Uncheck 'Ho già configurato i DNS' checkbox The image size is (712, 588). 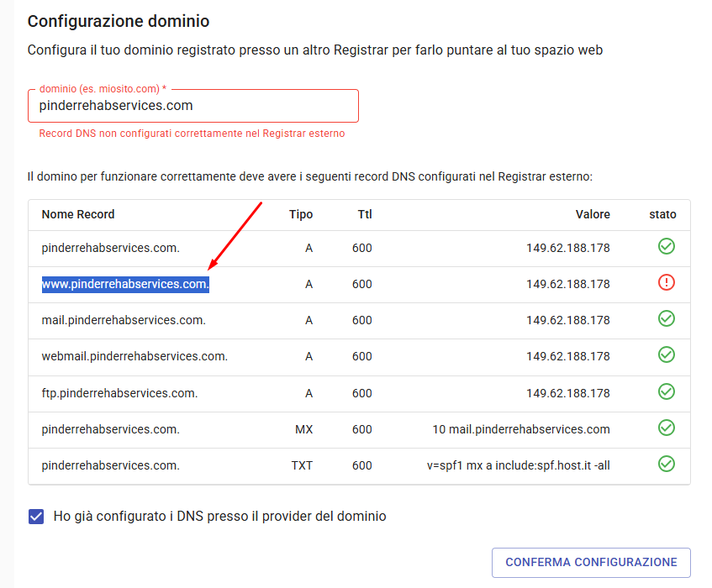coord(36,517)
